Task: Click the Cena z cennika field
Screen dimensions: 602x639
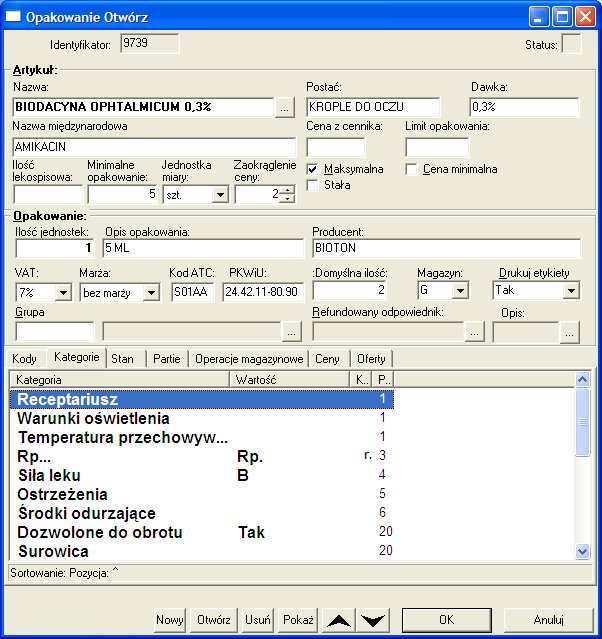Action: (x=336, y=147)
